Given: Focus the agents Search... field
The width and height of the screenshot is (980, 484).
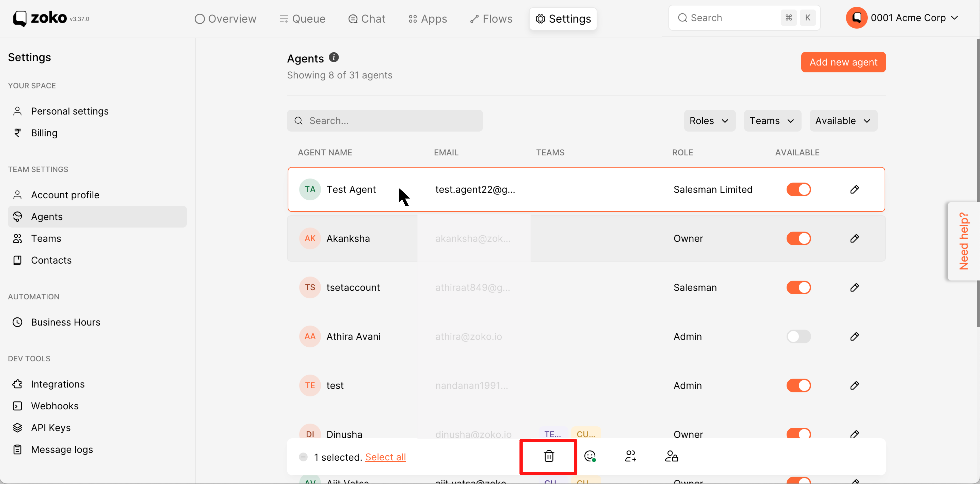Looking at the screenshot, I should [x=385, y=121].
